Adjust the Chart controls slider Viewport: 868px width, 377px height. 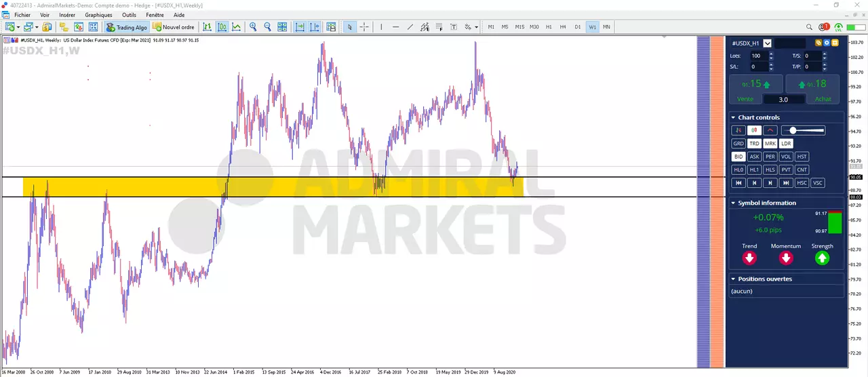(804, 131)
